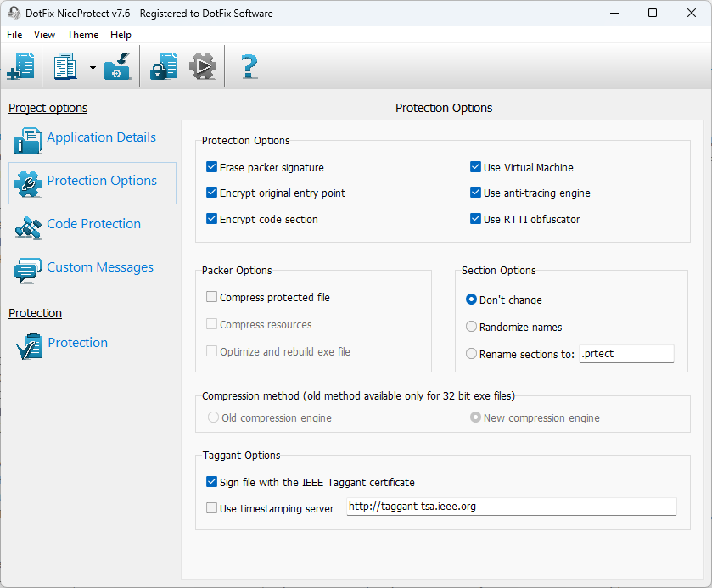Maximize the NiceProtect window

point(653,13)
